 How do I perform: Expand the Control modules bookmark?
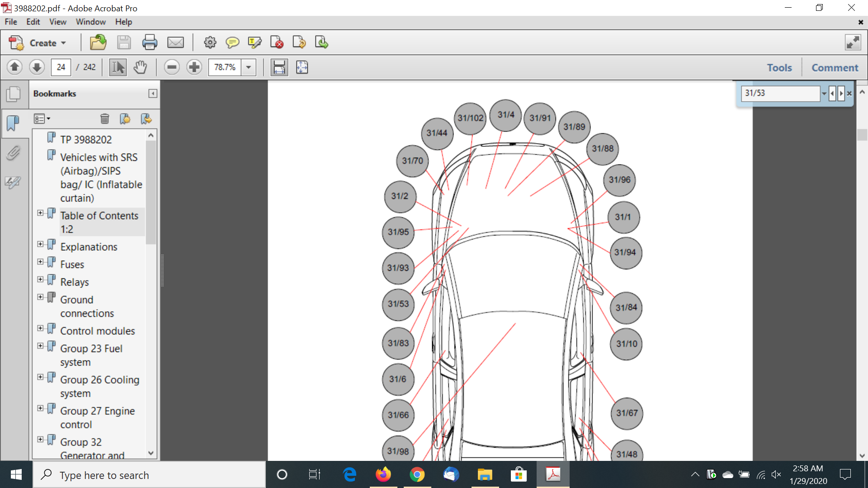[40, 328]
